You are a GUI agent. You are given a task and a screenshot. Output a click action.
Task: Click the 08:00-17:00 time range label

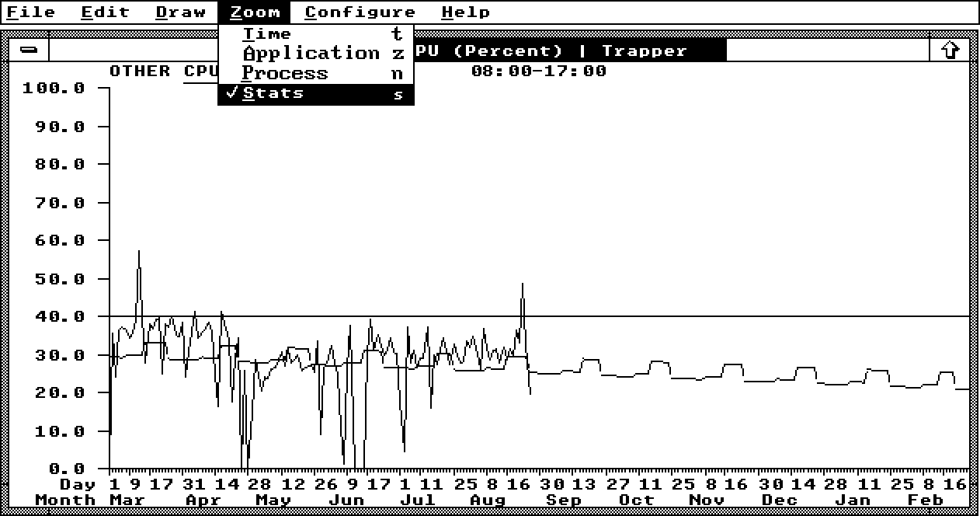538,71
